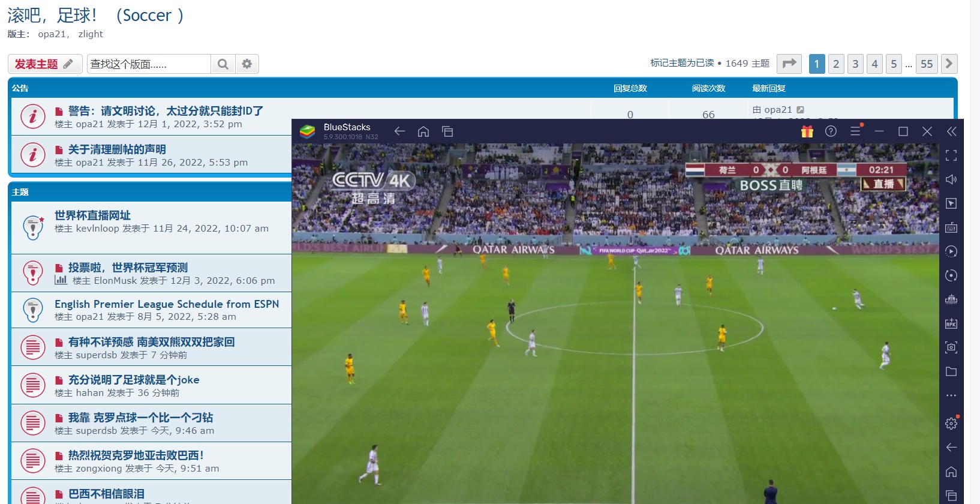The image size is (980, 504).
Task: Click the home icon in BlueStacks sidebar
Action: click(951, 472)
